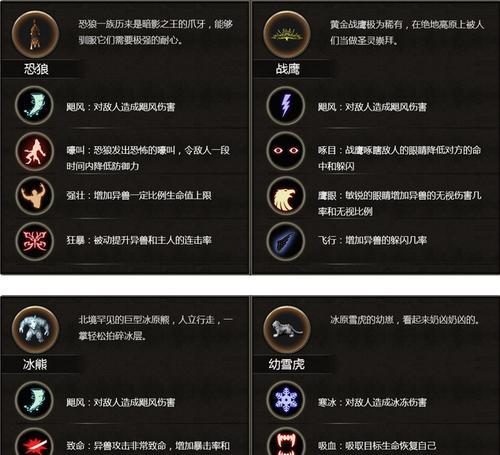Select the lightning bolt skill icon under 战鹰
This screenshot has width=500, height=455.
[286, 105]
